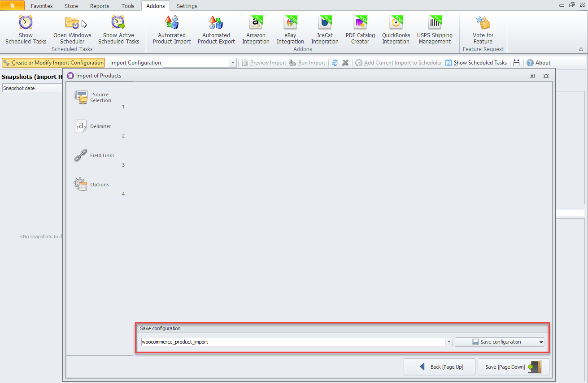Screen dimensions: 588x383
Task: Switch to the Addons tab
Action: tap(156, 6)
